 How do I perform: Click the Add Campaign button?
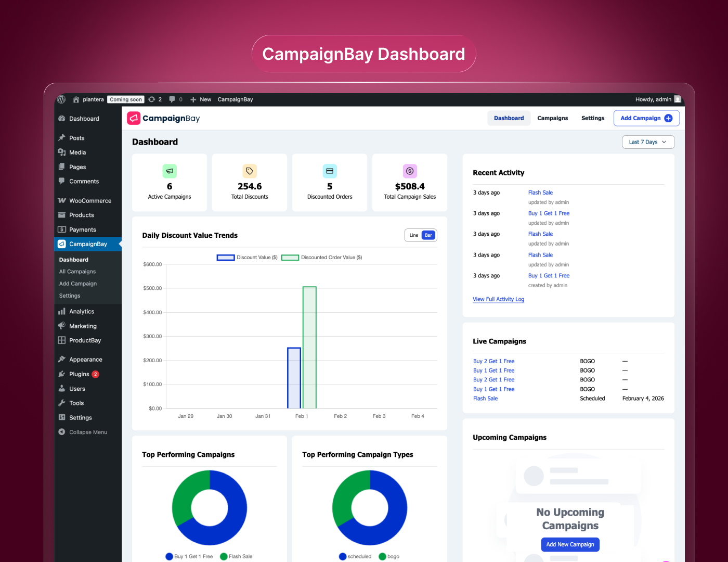646,118
